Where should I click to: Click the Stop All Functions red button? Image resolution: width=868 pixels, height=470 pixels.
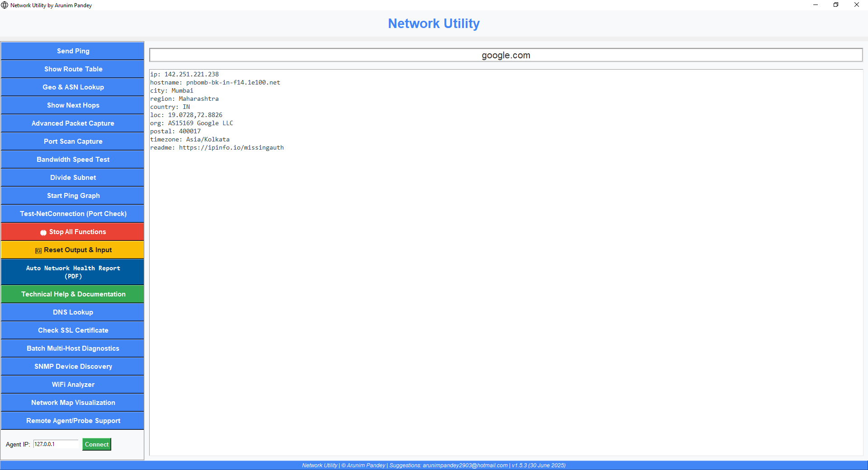[x=72, y=232]
